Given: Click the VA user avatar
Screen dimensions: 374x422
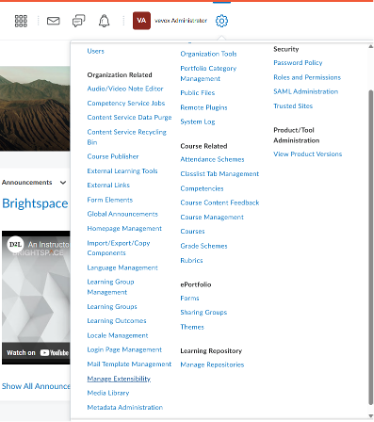Looking at the screenshot, I should coord(142,21).
